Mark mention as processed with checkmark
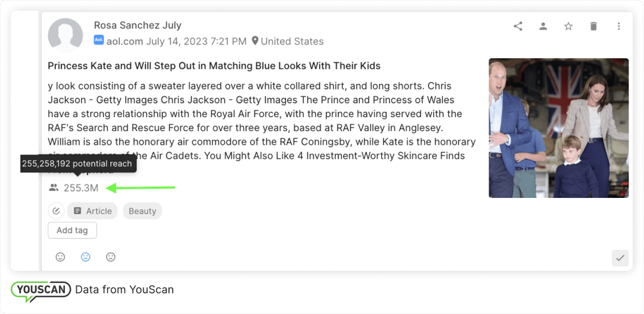This screenshot has width=644, height=314. tap(620, 258)
